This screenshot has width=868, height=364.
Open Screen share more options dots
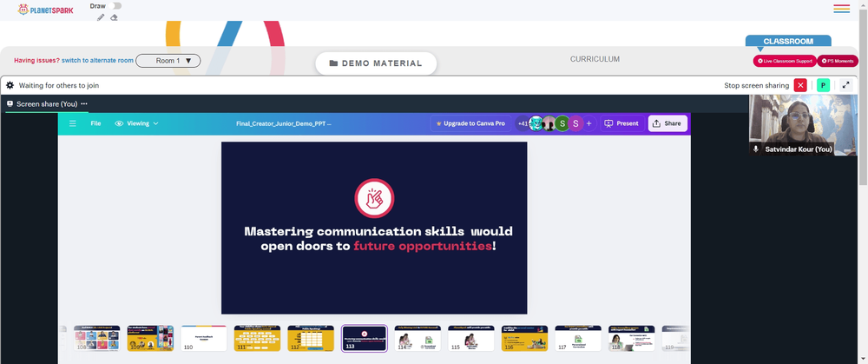click(x=84, y=103)
